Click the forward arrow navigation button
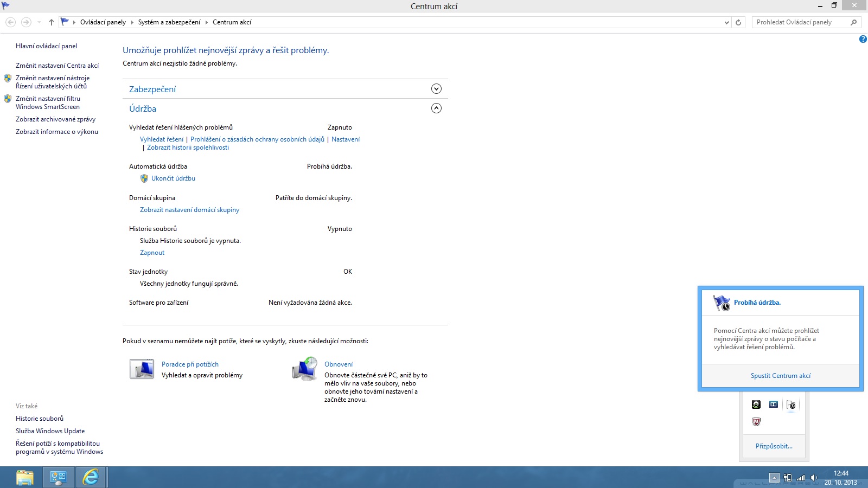 click(x=26, y=22)
